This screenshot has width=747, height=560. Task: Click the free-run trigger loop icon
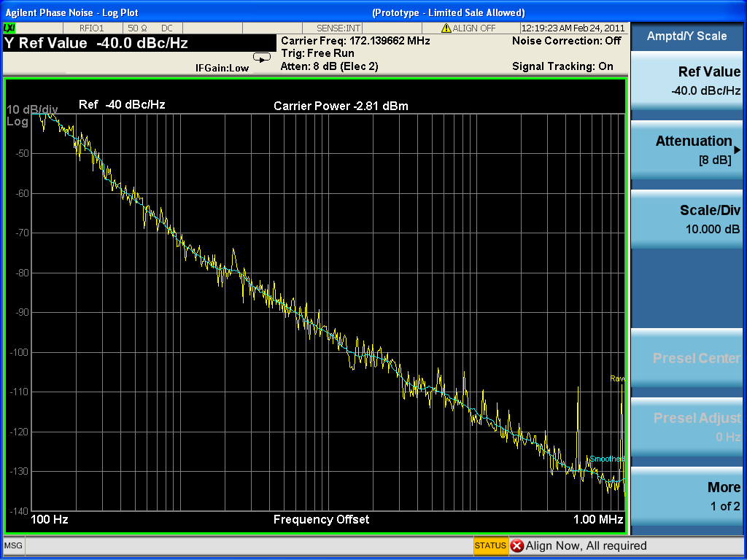[x=261, y=57]
